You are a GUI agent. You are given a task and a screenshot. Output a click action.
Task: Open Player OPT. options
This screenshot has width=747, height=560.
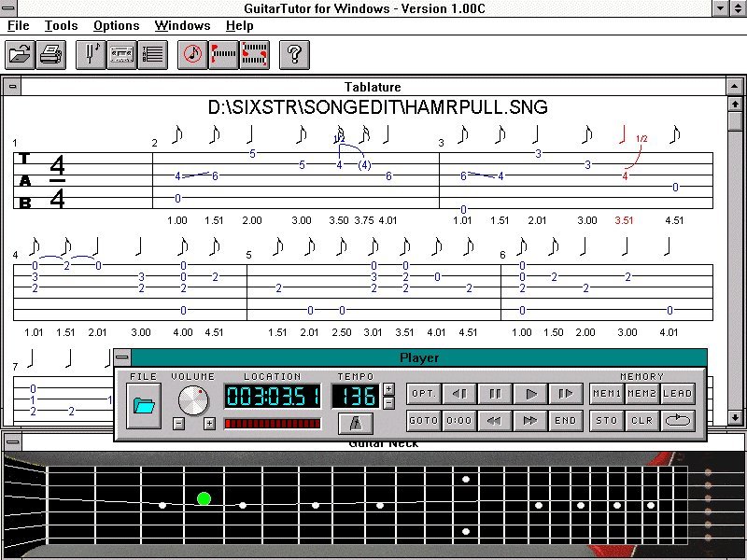pyautogui.click(x=424, y=394)
